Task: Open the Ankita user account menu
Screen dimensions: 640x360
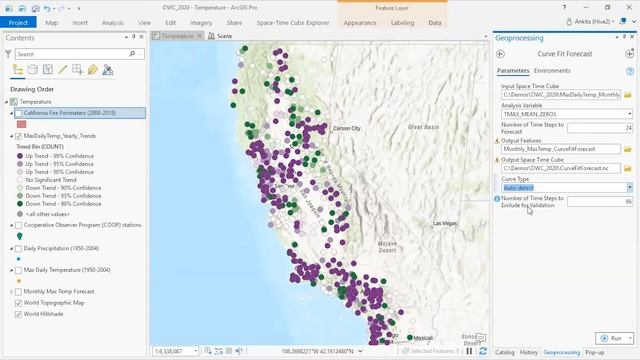Action: 590,22
